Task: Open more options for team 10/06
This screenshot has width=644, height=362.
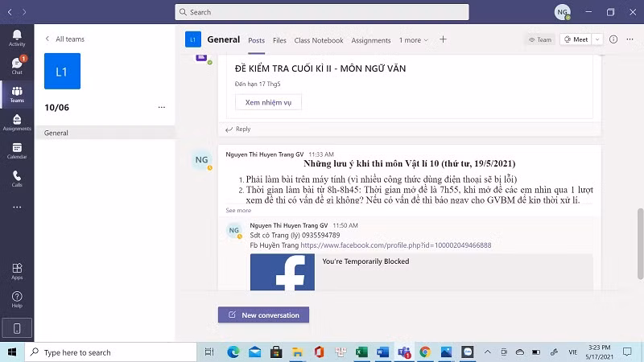Action: [x=162, y=107]
